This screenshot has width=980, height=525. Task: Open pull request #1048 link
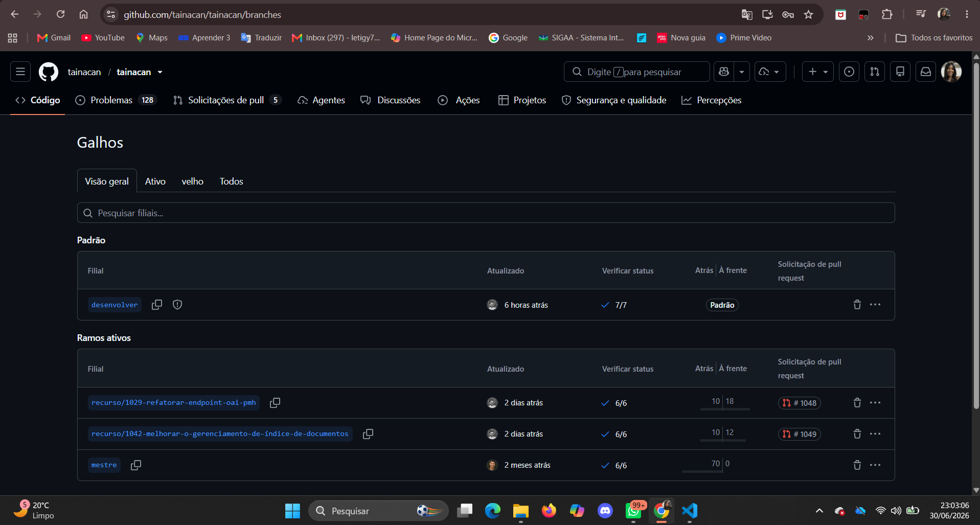tap(800, 403)
